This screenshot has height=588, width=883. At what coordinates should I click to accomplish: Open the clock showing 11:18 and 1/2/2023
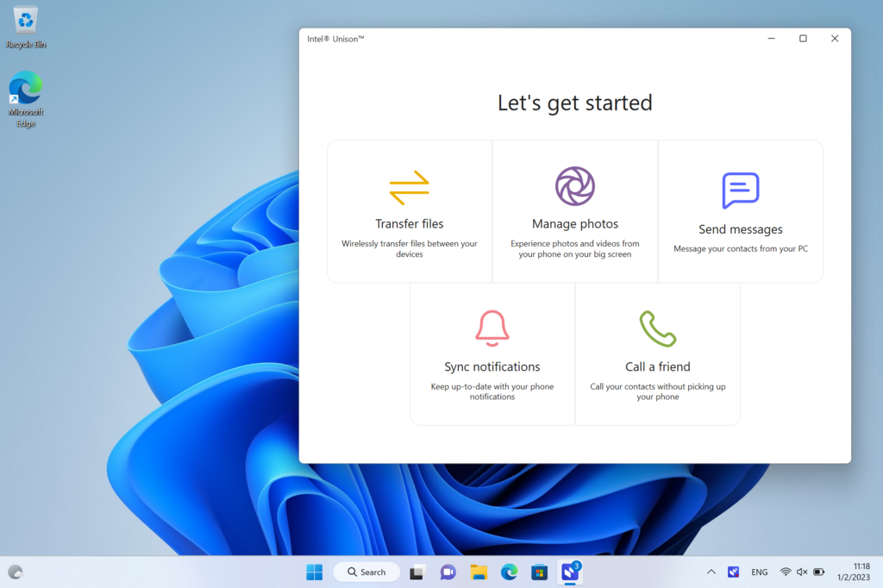(x=853, y=572)
